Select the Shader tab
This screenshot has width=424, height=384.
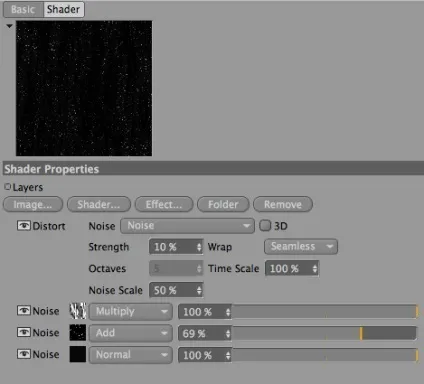tap(64, 10)
